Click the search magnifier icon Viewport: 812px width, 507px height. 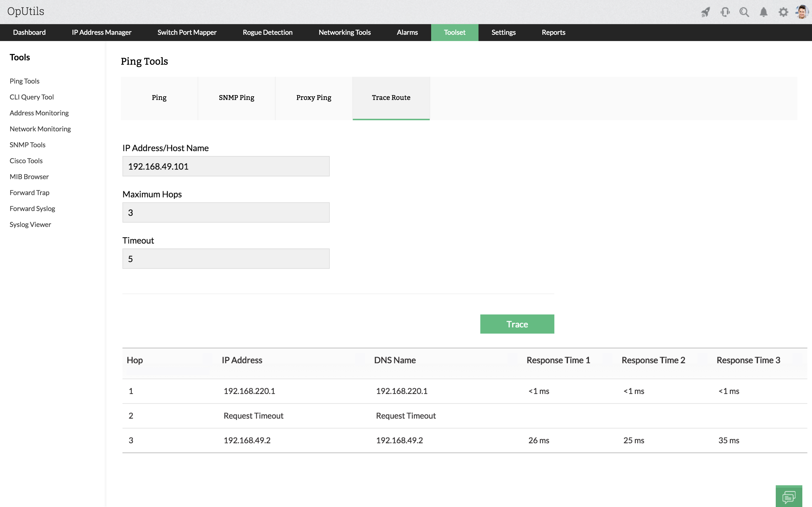(744, 12)
